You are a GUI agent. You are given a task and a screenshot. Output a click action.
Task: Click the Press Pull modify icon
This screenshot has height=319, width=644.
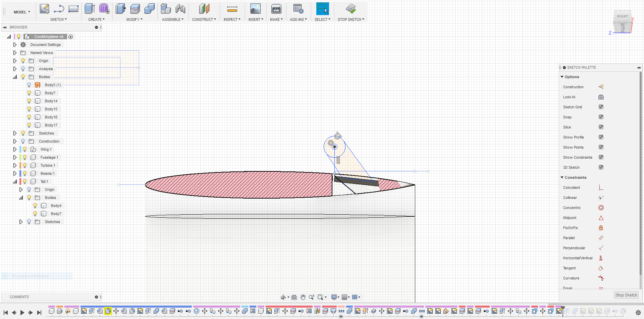(120, 9)
